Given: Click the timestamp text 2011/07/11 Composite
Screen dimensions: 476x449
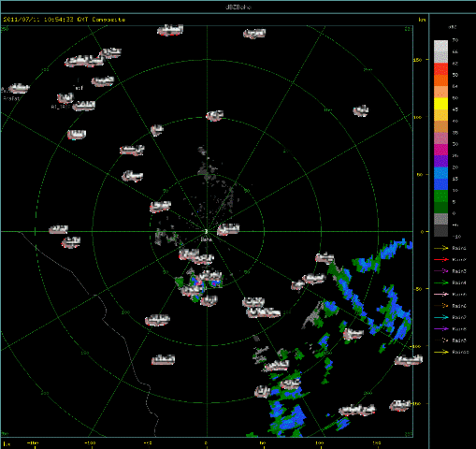Looking at the screenshot, I should [x=65, y=20].
